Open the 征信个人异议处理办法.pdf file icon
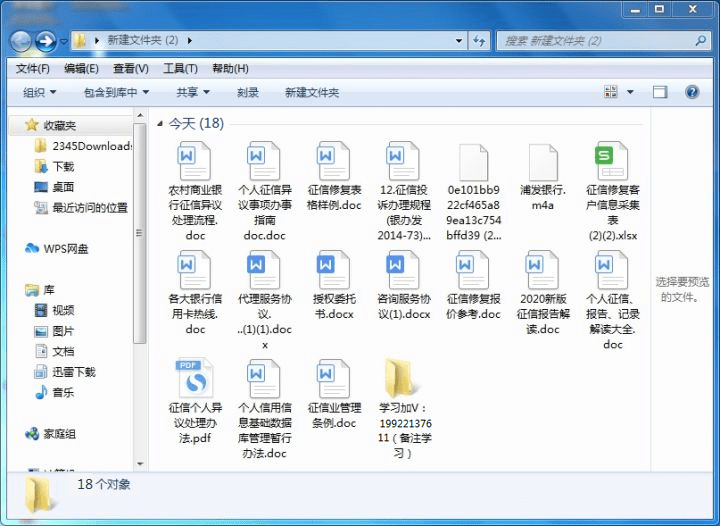720x526 pixels. 195,379
